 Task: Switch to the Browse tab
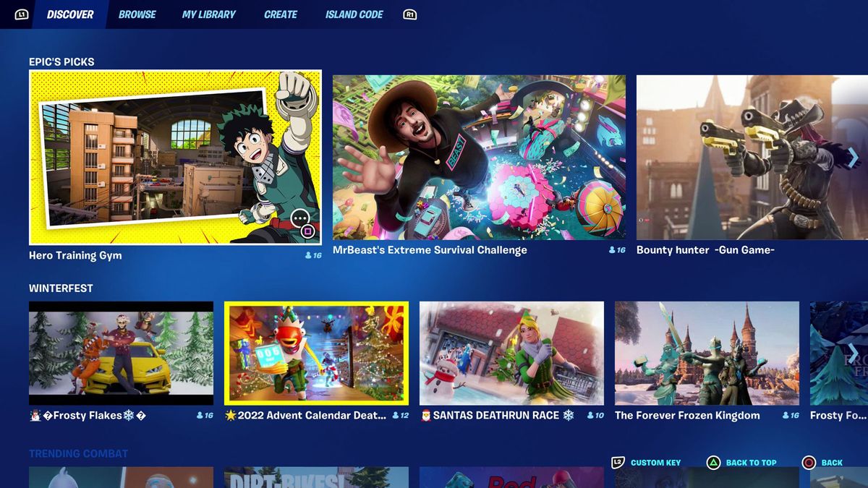click(x=137, y=13)
